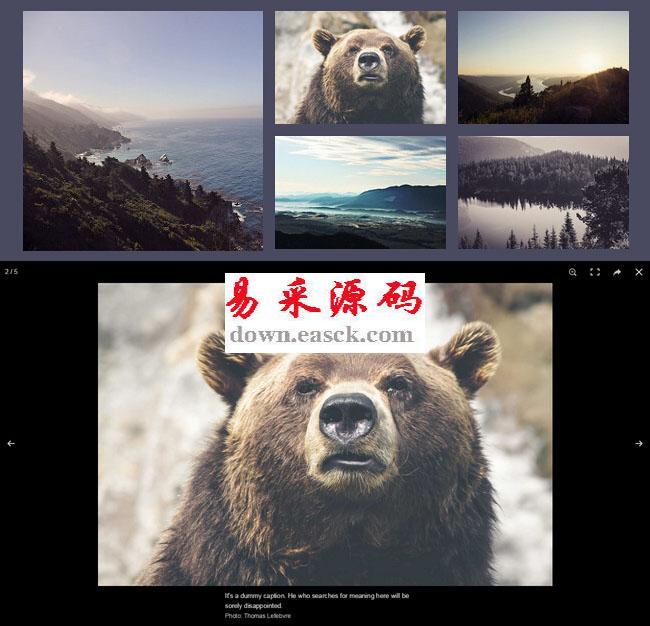Open the small bear thumbnail in gallery
The image size is (650, 626).
360,67
